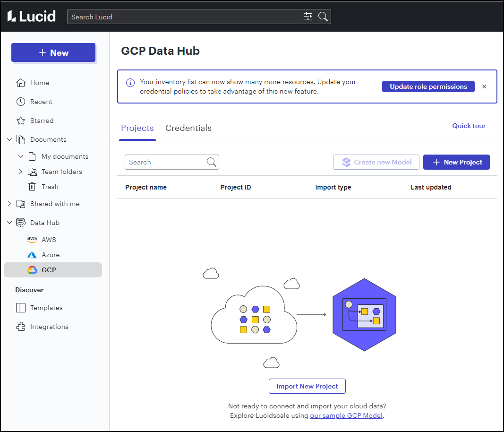Click the Templates layout icon

click(21, 308)
